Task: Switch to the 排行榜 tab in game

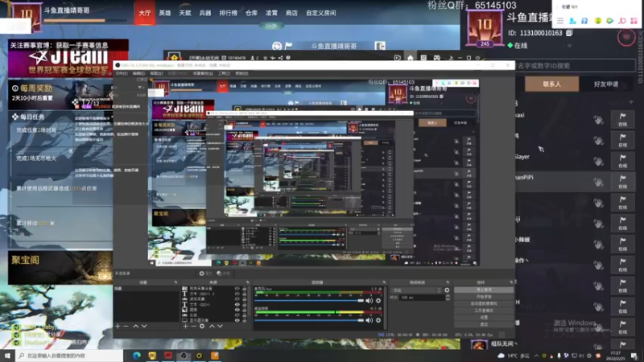Action: (x=228, y=13)
